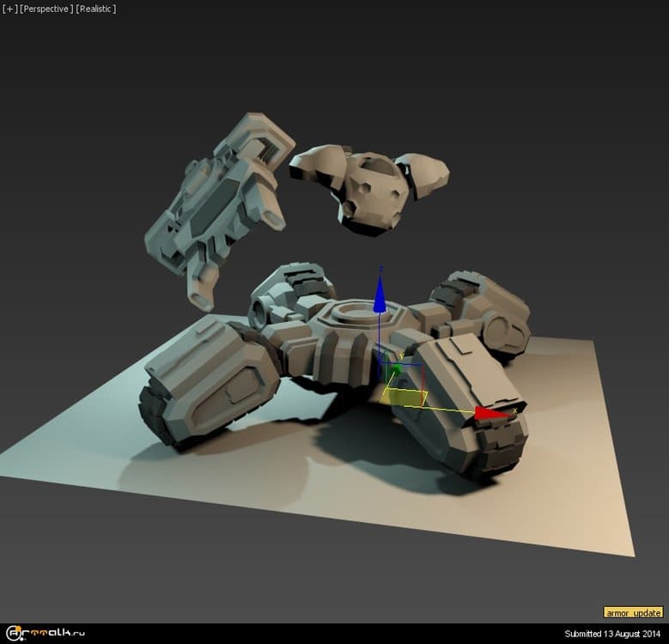This screenshot has height=644, width=669.
Task: Open the [+] viewport general menu
Action: pyautogui.click(x=9, y=9)
